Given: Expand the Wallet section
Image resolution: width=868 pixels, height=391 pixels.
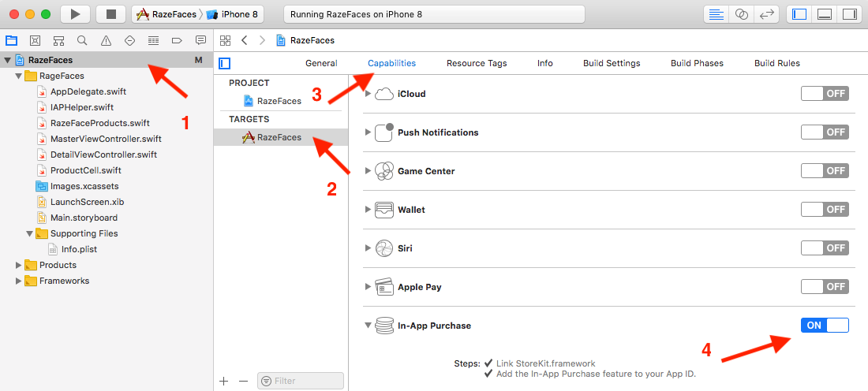Looking at the screenshot, I should [369, 210].
